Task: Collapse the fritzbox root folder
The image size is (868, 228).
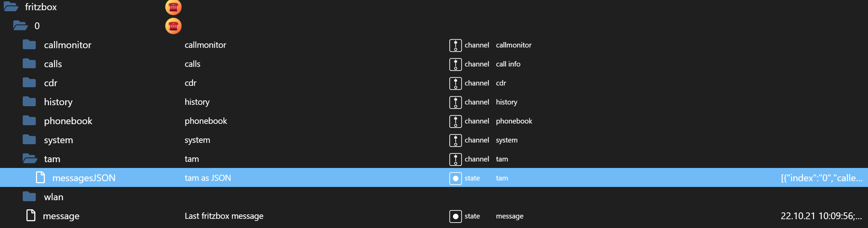Action: 11,7
